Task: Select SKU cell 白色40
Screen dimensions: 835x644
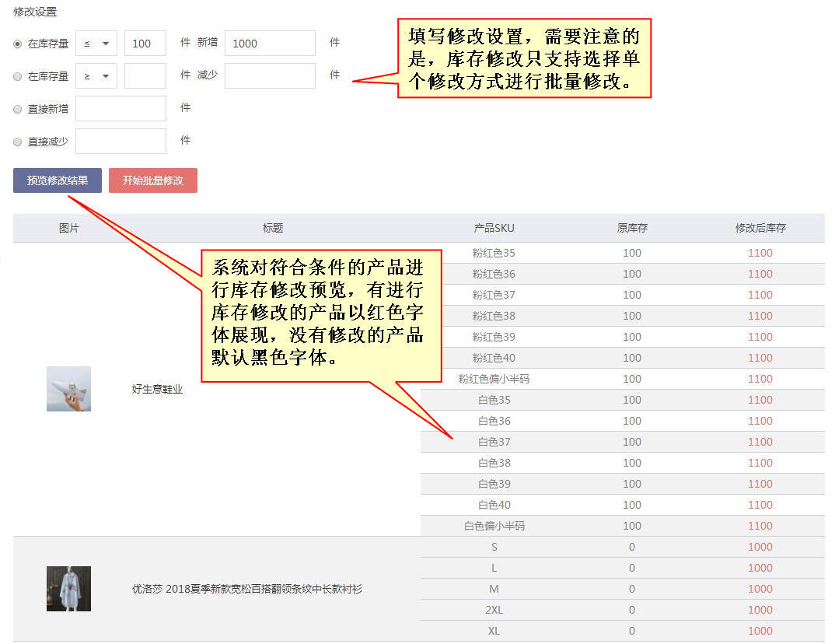Action: click(x=494, y=505)
